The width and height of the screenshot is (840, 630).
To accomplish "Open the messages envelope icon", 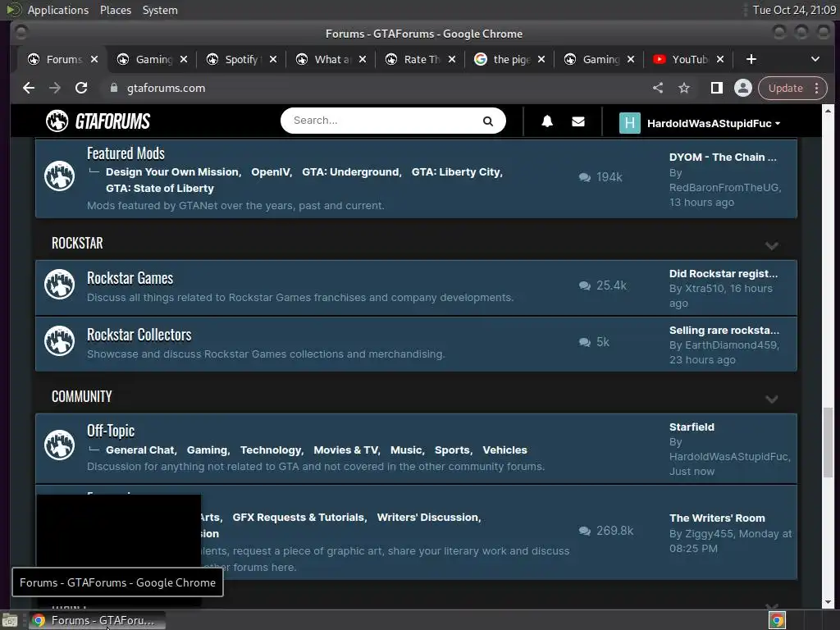I will click(x=578, y=121).
